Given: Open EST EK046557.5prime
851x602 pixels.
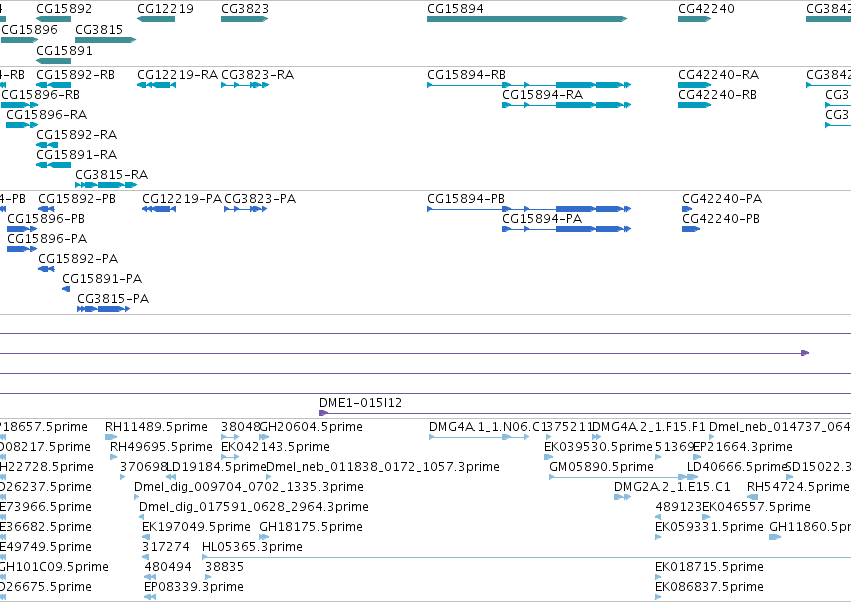Looking at the screenshot, I should click(x=757, y=507).
